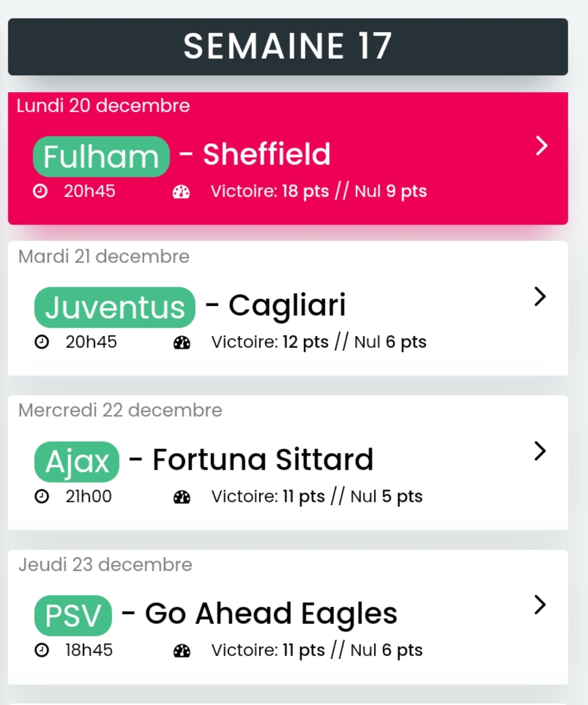Click the points gauge icon in Fulham card
Screen dimensions: 588x705
tap(181, 192)
